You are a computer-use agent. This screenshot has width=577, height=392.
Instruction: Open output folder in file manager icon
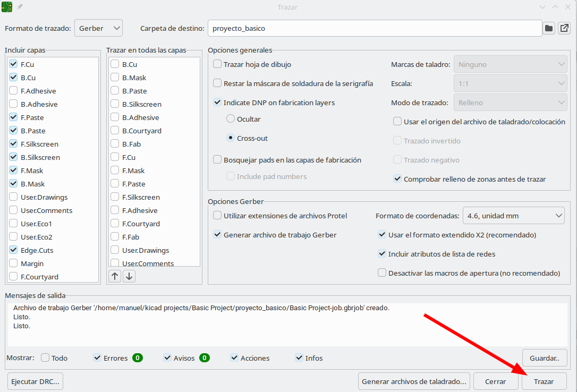pyautogui.click(x=564, y=28)
